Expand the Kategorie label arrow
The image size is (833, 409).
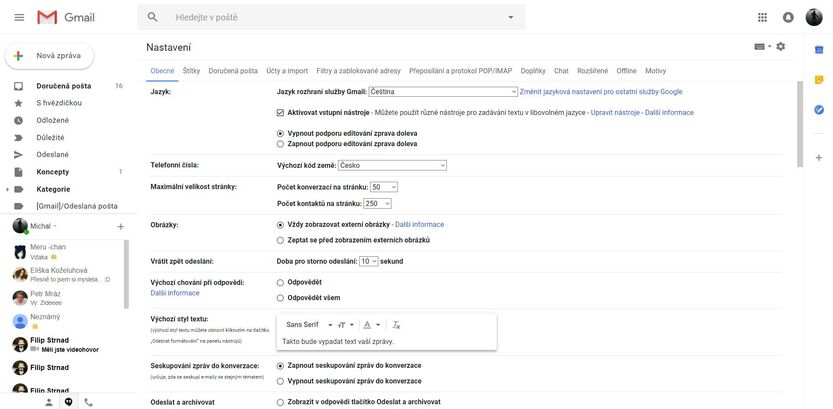pyautogui.click(x=7, y=189)
